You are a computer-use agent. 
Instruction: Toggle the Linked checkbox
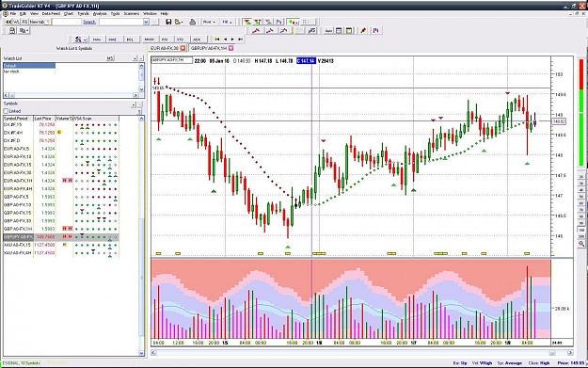pos(6,111)
